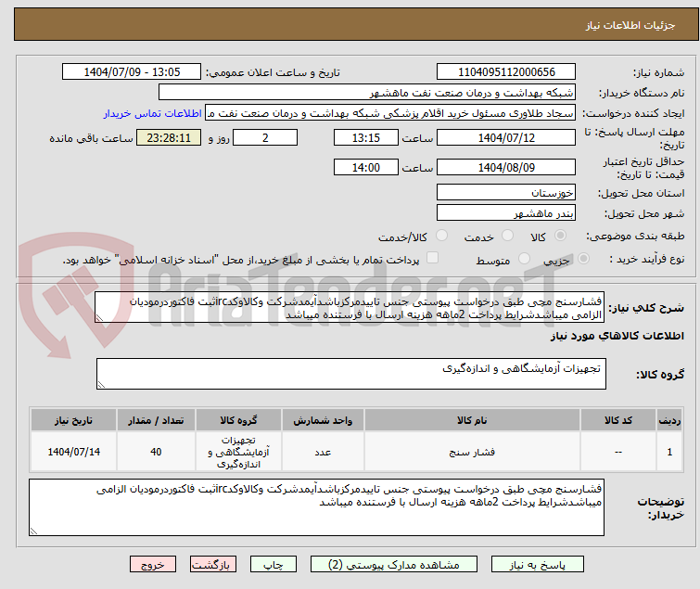Click the شرح کلی نیاز textarea resize handle
Screen dimensions: 700x589
coord(99,318)
